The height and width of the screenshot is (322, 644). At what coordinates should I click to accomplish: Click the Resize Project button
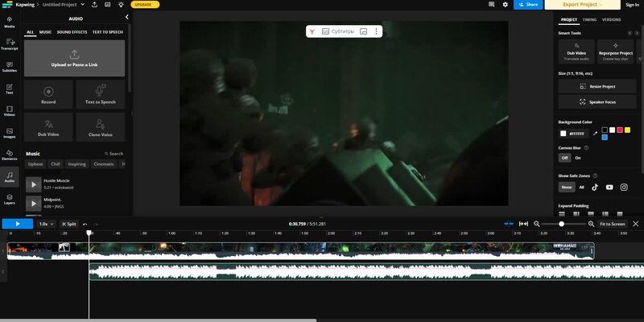(597, 86)
